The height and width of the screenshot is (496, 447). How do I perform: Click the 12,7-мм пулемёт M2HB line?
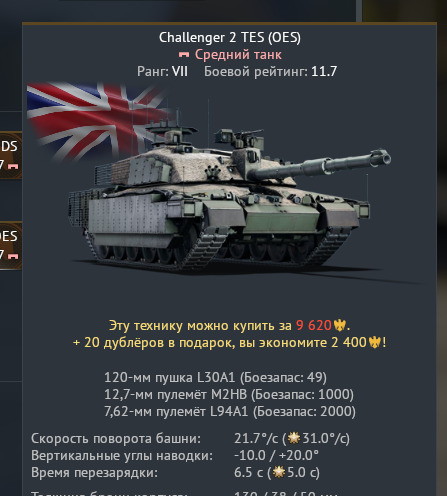(229, 394)
